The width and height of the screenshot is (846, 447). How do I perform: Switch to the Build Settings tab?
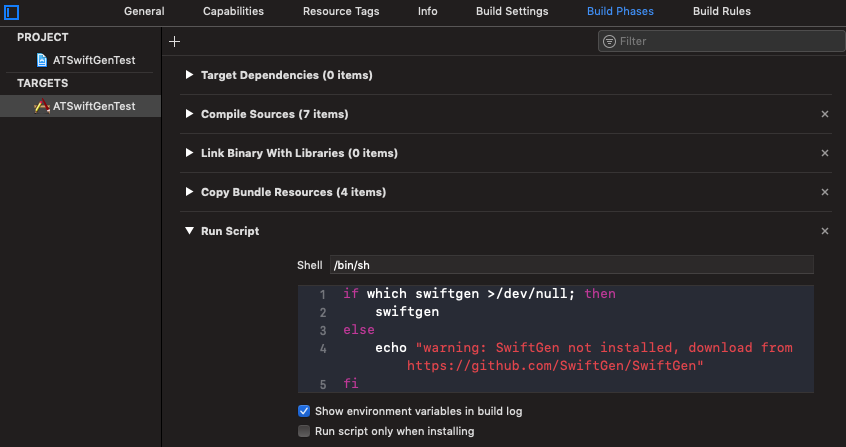point(512,12)
